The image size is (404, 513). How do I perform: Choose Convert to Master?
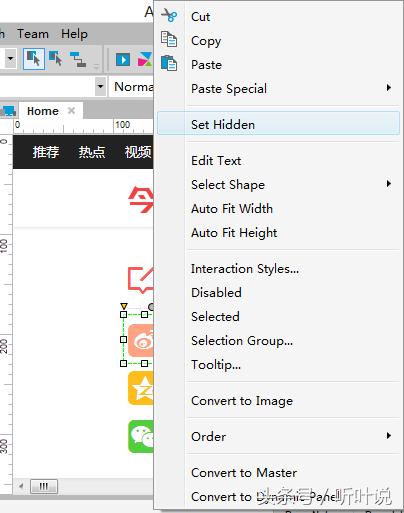click(x=244, y=472)
